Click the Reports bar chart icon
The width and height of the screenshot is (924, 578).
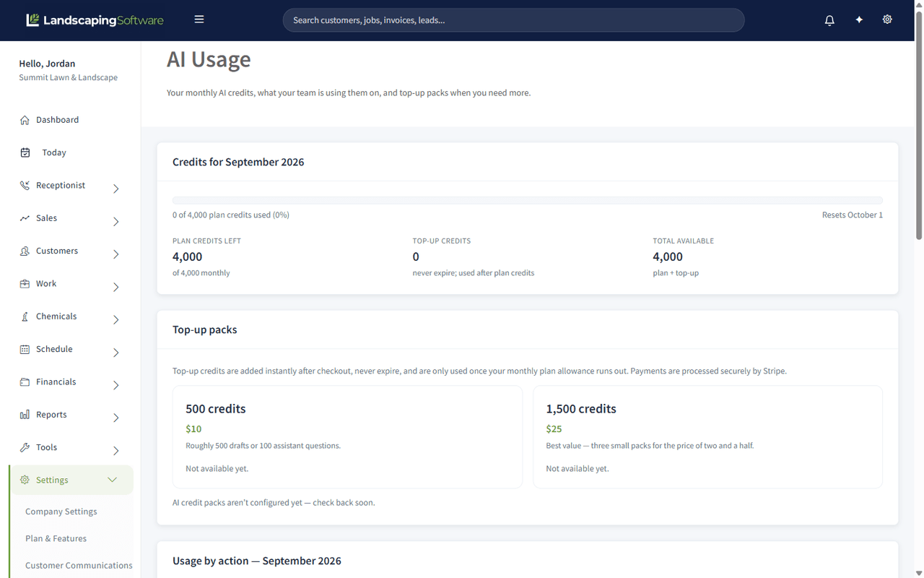[x=25, y=415]
